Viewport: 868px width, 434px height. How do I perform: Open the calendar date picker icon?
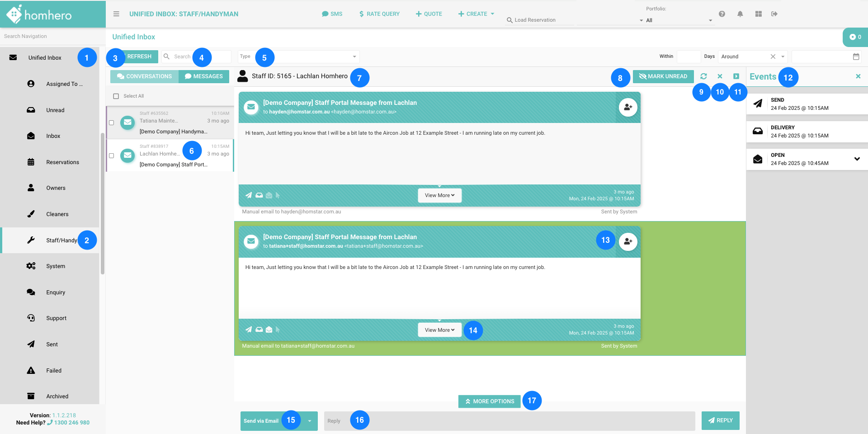[856, 57]
